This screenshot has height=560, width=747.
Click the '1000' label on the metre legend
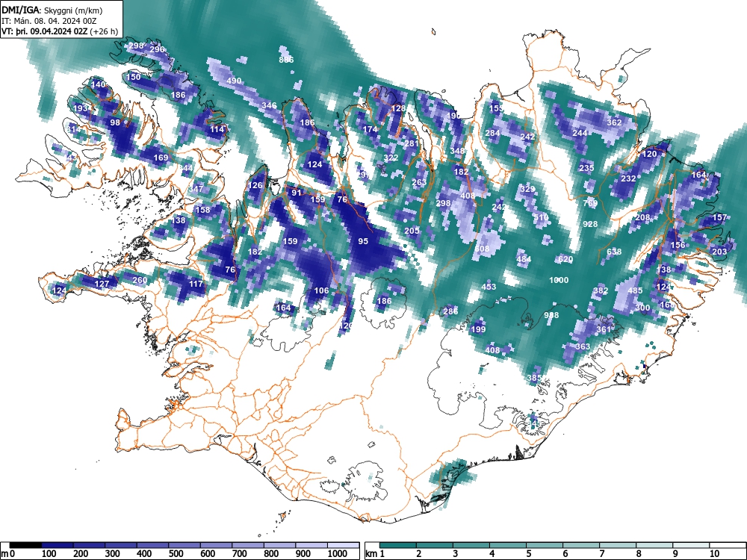338,554
